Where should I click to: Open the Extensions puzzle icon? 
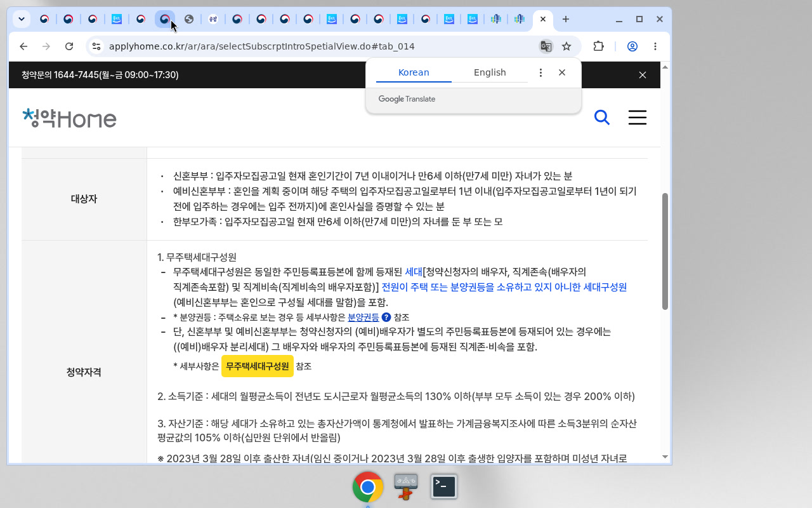pos(598,46)
